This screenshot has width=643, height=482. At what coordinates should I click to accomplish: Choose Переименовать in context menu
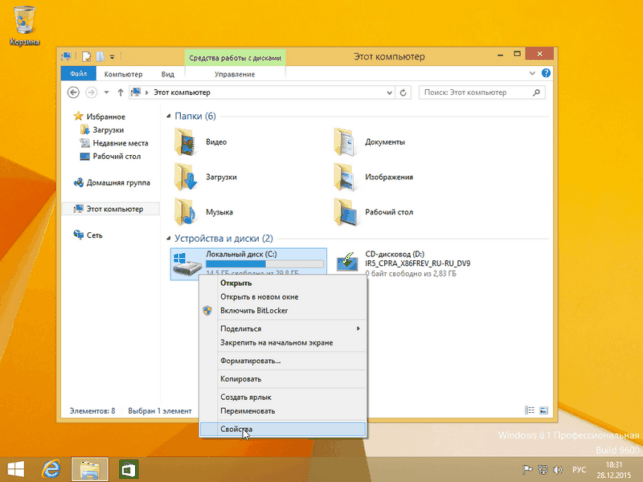pos(283,411)
